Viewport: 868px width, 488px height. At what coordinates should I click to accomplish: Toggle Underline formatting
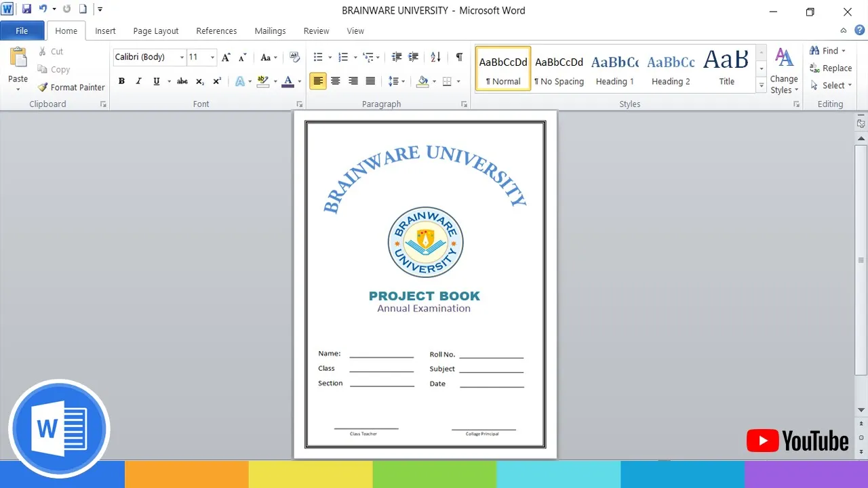pos(157,81)
